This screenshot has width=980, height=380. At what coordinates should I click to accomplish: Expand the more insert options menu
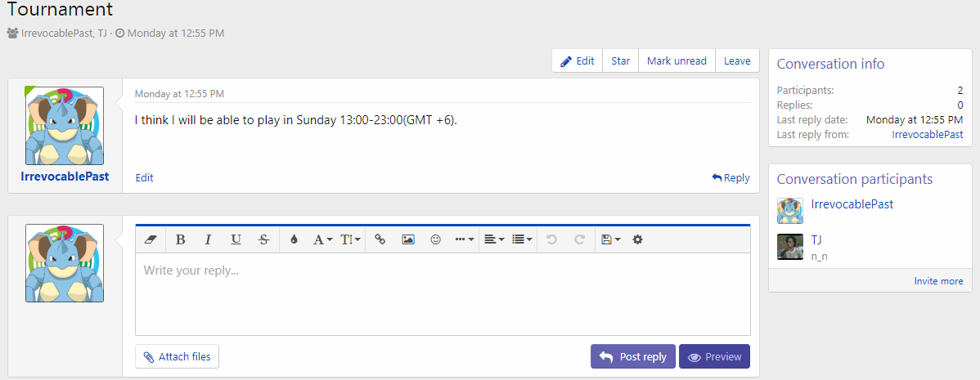pos(464,239)
